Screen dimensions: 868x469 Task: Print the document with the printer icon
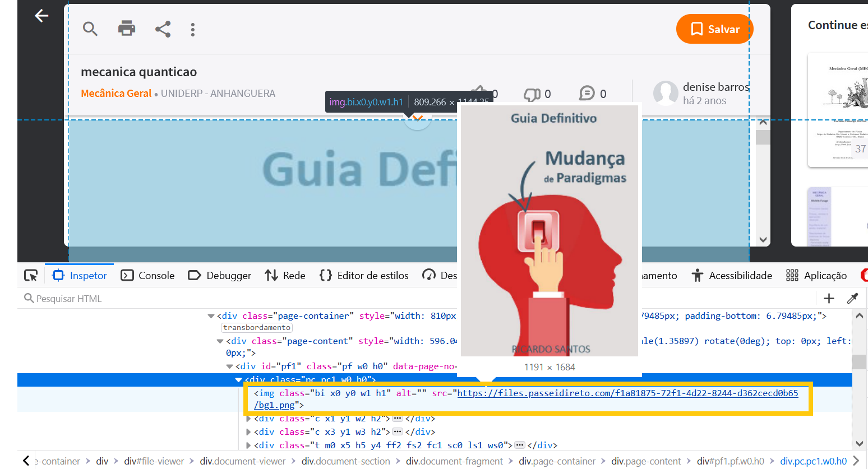(127, 28)
